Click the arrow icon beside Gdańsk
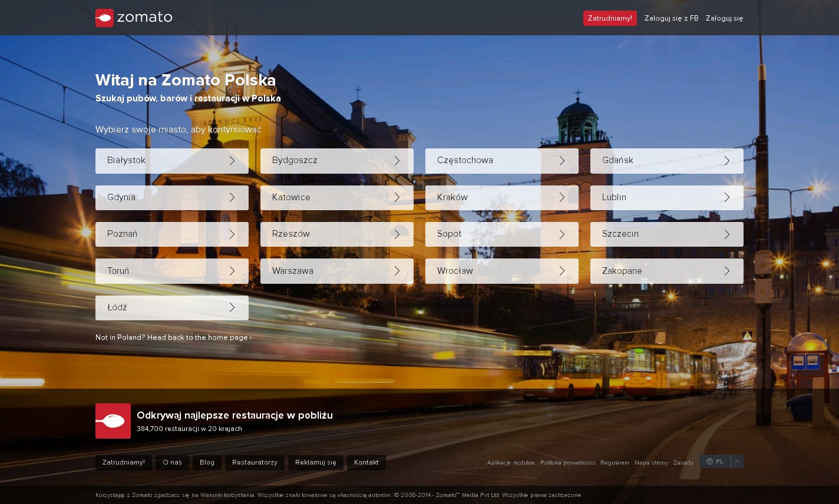839x504 pixels. (727, 161)
